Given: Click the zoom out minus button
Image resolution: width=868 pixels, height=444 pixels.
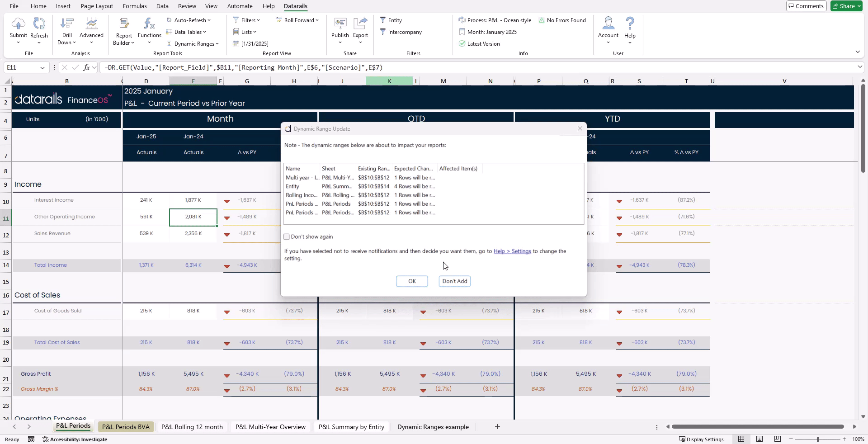Looking at the screenshot, I should click(x=791, y=439).
